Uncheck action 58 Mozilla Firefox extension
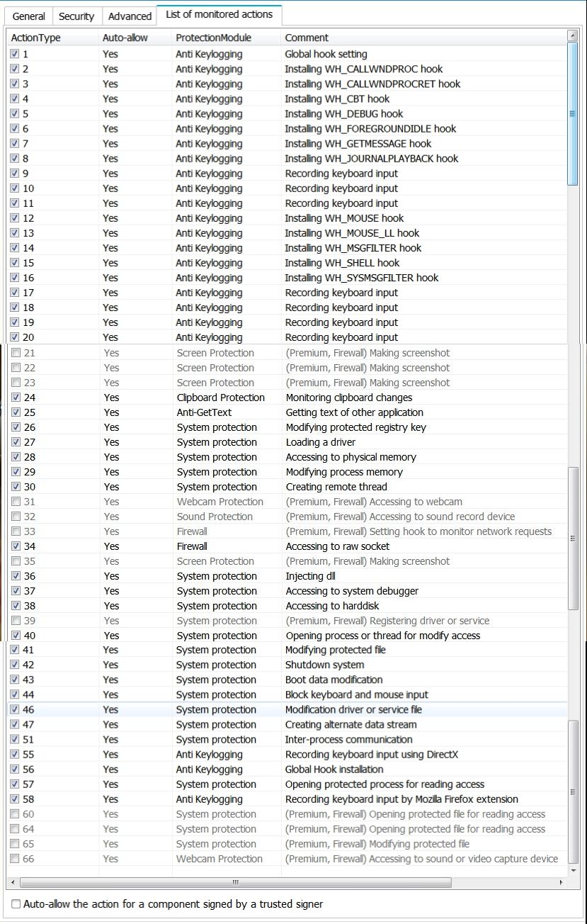The image size is (587, 924). click(x=15, y=799)
